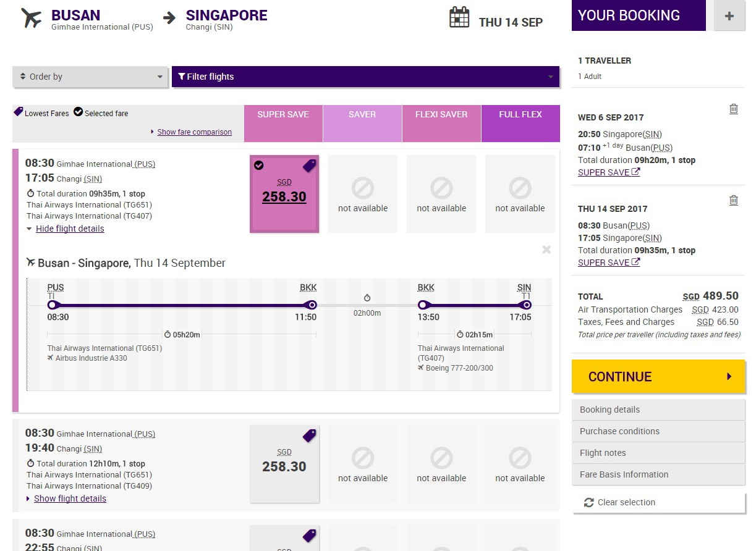Click the plane icon beside Airbus Industrie A330

click(51, 358)
